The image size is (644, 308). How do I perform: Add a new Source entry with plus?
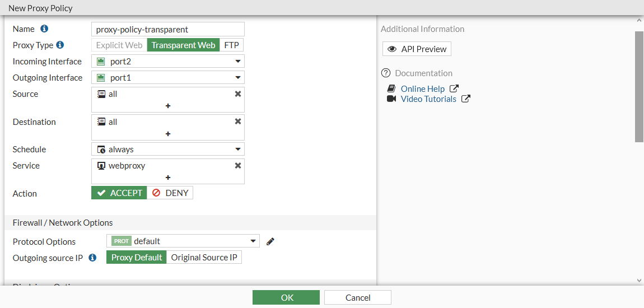click(x=168, y=106)
